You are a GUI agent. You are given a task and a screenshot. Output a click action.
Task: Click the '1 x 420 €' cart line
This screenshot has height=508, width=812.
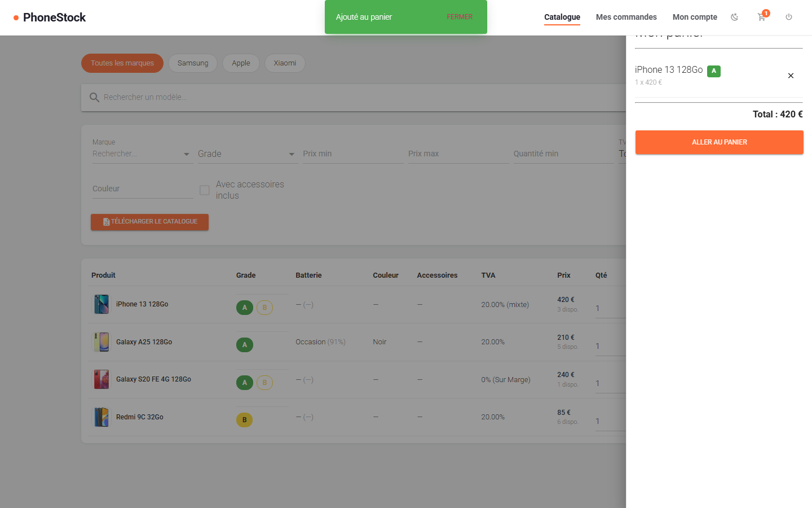click(648, 82)
